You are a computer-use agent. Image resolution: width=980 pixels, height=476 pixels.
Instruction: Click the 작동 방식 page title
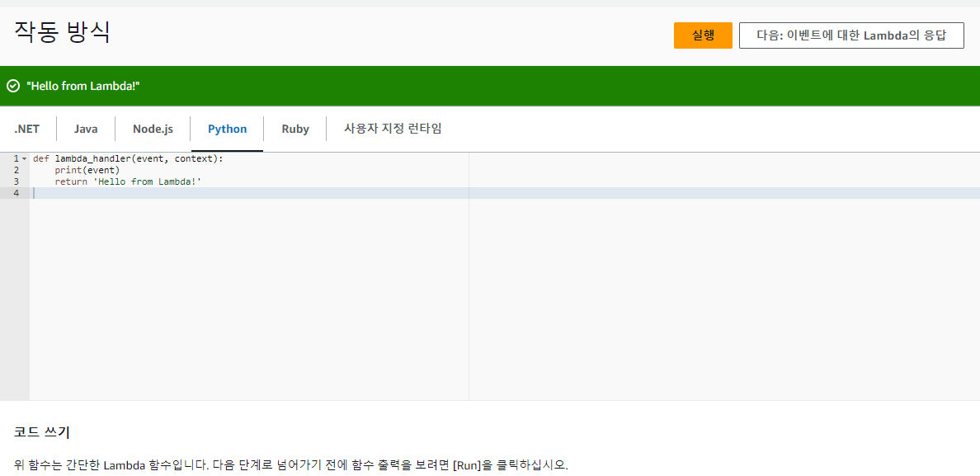tap(63, 32)
